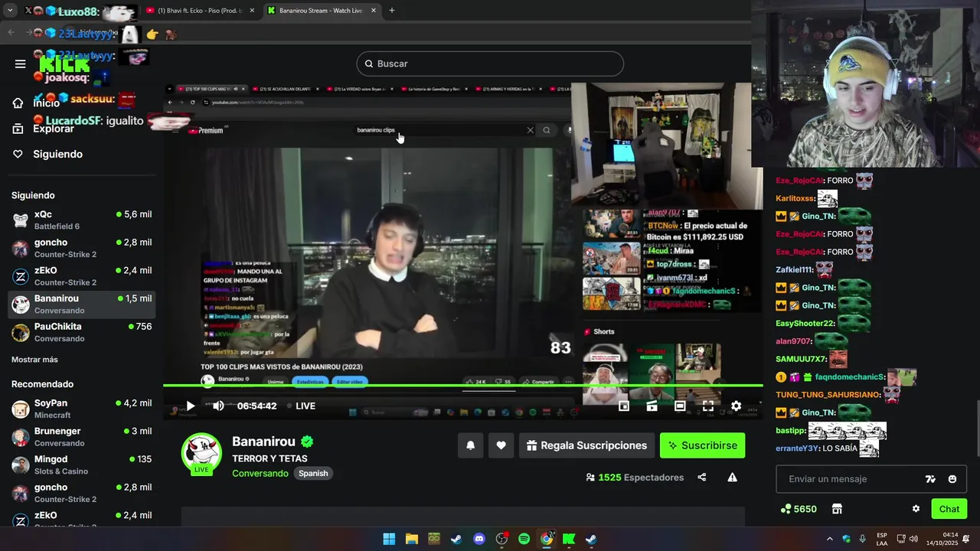Open the 7TV emote icon in chat box

pos(931,479)
